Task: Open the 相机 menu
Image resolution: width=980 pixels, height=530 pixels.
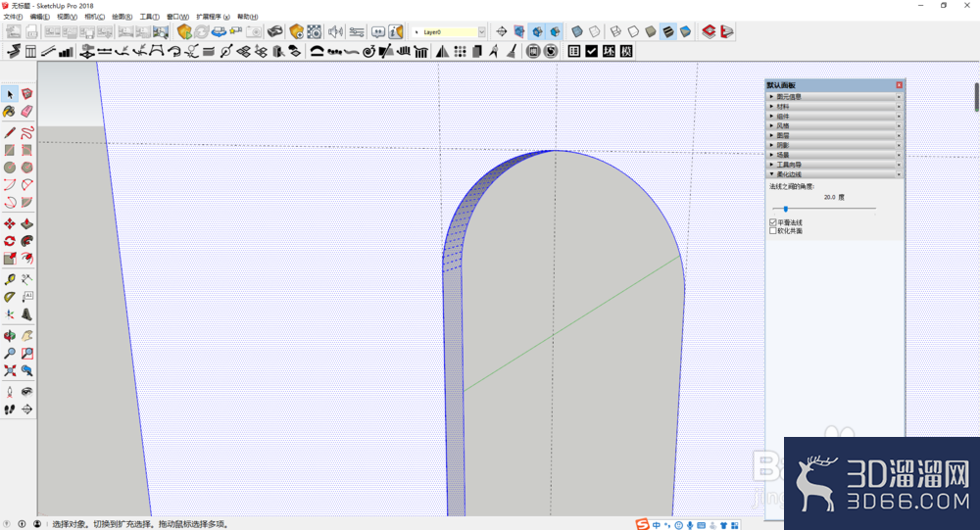Action: (94, 17)
